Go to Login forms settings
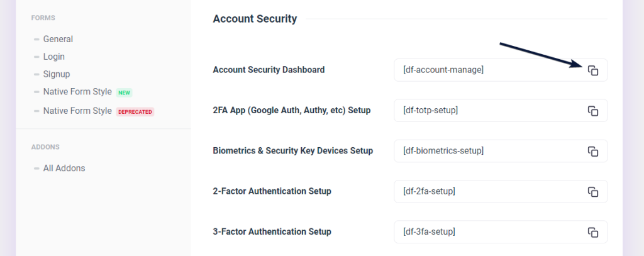This screenshot has height=256, width=644. (x=54, y=57)
